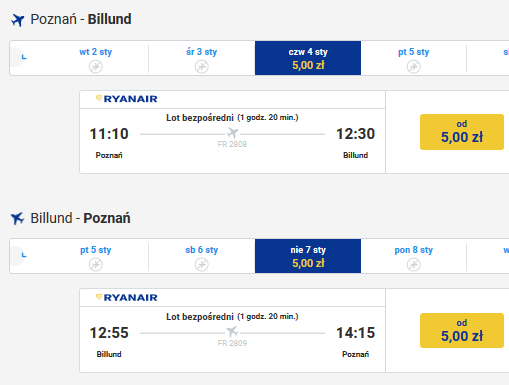This screenshot has height=385, width=509.
Task: Select the 5,00 zł fare for flight FR 2808
Action: click(x=462, y=132)
